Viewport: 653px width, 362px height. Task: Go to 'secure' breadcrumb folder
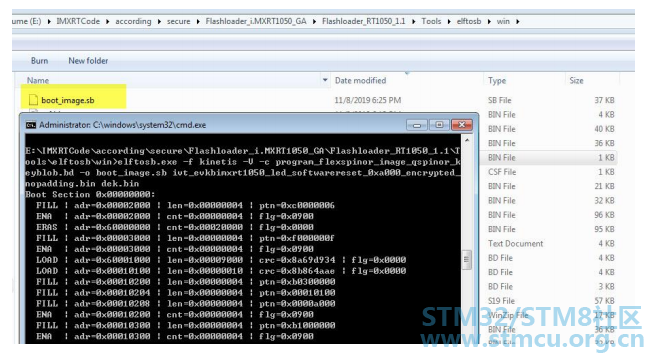click(179, 21)
